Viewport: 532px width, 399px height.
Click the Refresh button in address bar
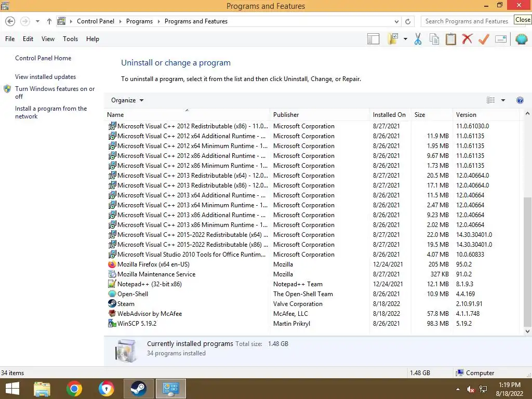pos(408,21)
